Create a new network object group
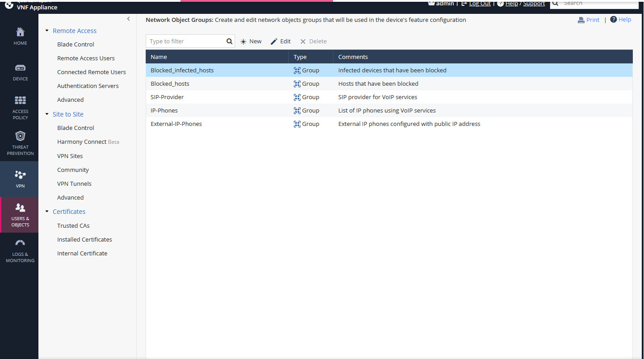Screen dimensions: 644x359 (251, 41)
